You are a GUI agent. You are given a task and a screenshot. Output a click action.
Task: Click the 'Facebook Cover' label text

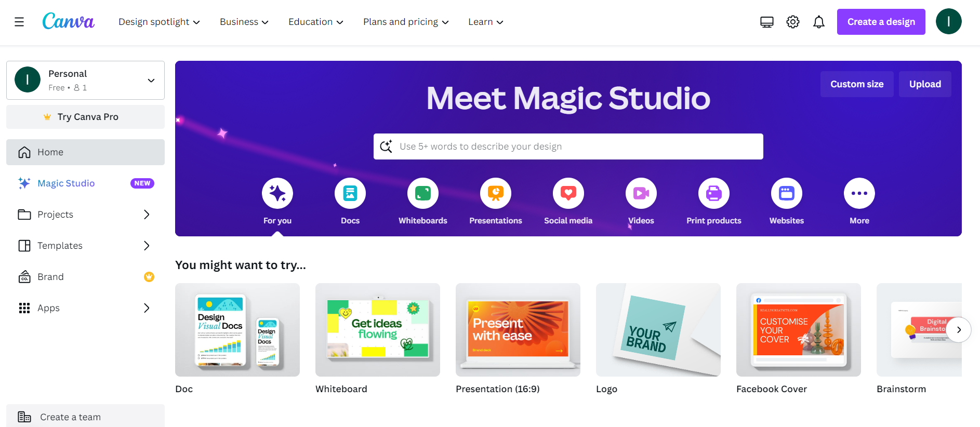click(x=772, y=389)
